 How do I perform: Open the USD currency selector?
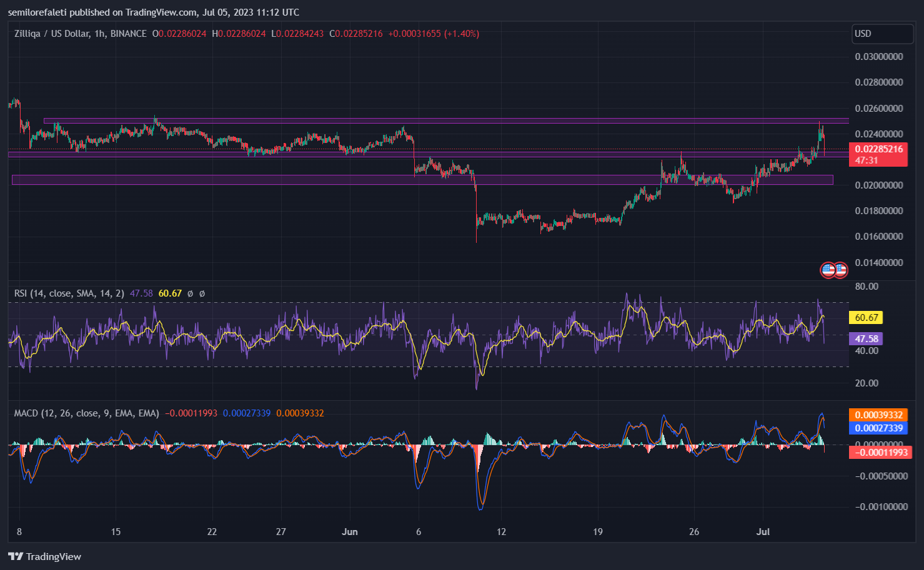click(x=883, y=34)
